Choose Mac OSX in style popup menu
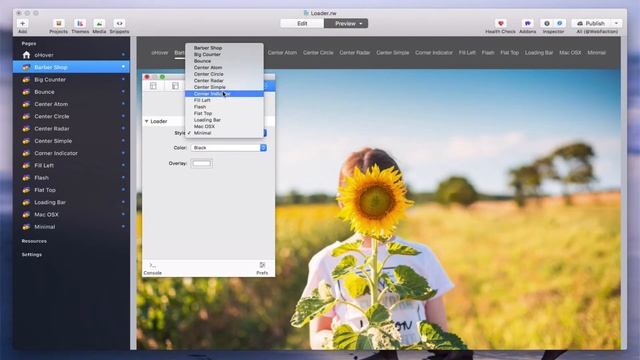Image resolution: width=640 pixels, height=360 pixels. click(224, 127)
